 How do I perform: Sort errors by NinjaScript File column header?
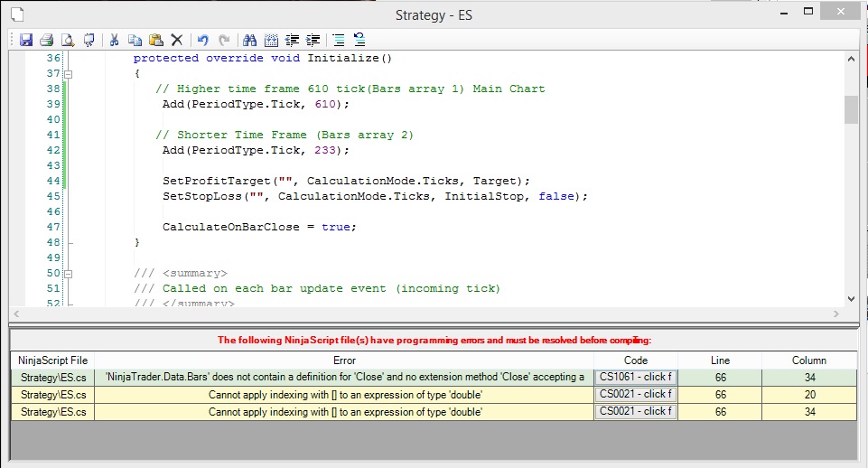tap(53, 360)
